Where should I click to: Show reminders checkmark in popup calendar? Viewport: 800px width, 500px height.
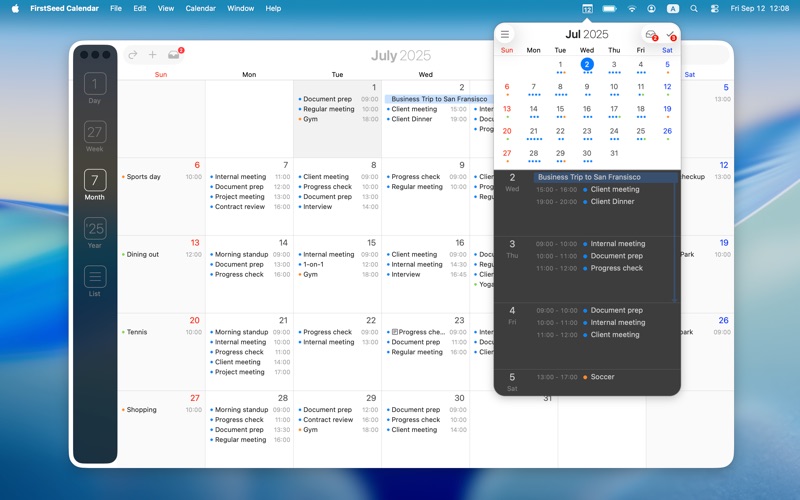pyautogui.click(x=670, y=35)
